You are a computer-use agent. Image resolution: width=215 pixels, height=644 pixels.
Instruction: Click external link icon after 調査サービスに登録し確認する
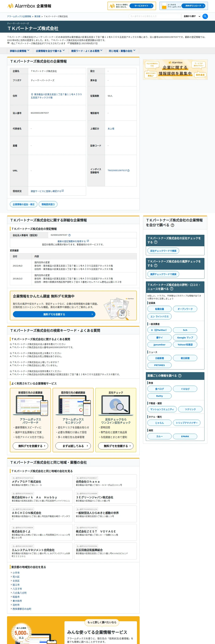[x=63, y=191]
